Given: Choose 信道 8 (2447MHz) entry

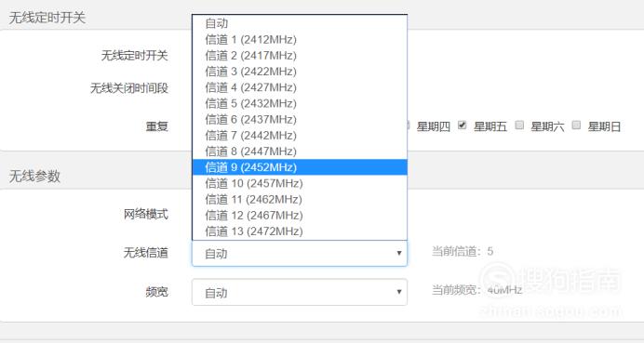Looking at the screenshot, I should (x=300, y=152).
